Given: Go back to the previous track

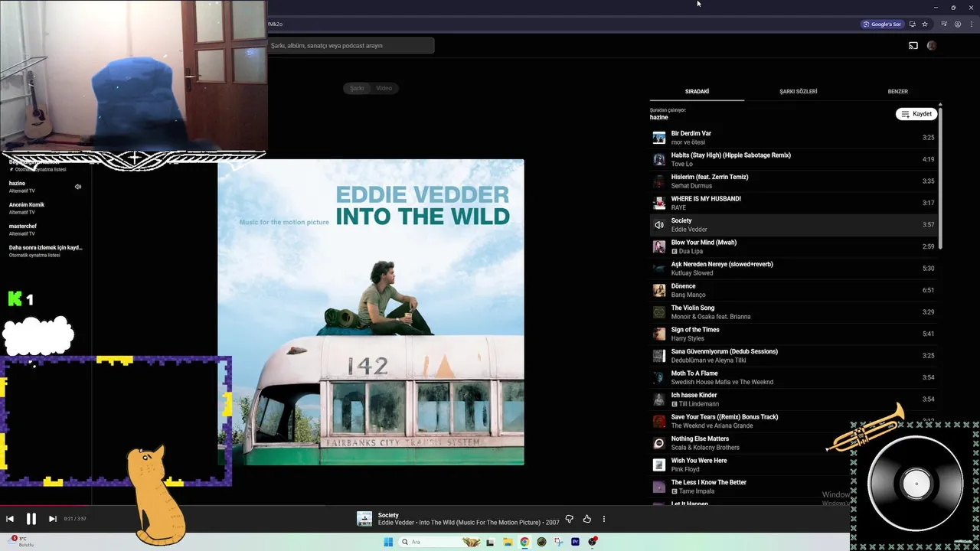Looking at the screenshot, I should click(10, 519).
